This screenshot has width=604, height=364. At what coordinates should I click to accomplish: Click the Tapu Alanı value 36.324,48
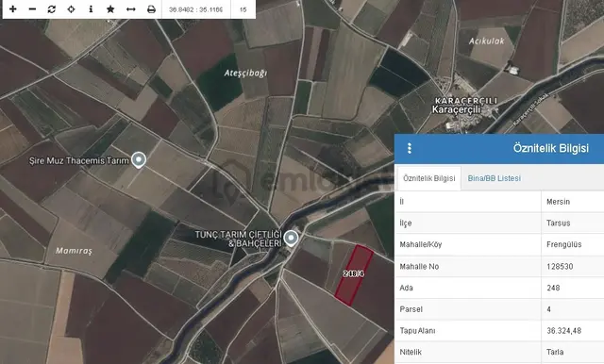[564, 331]
